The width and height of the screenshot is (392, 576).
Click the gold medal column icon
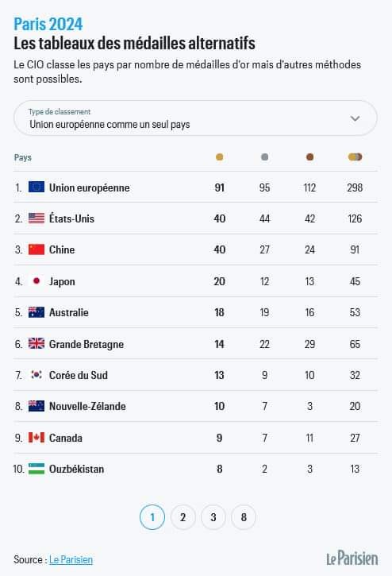(219, 157)
